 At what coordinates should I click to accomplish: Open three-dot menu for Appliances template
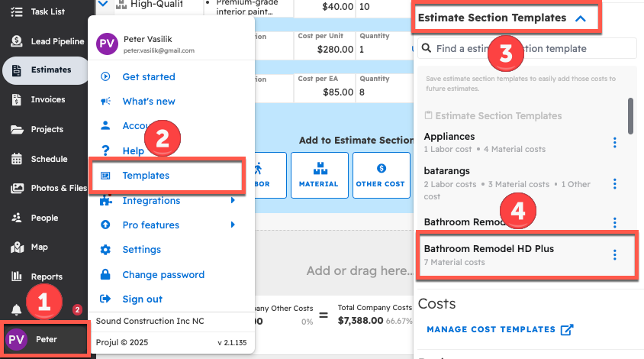coord(615,143)
